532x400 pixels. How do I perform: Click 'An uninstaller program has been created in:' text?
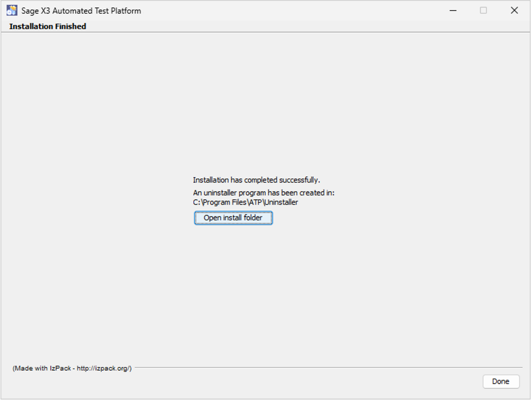pyautogui.click(x=263, y=193)
